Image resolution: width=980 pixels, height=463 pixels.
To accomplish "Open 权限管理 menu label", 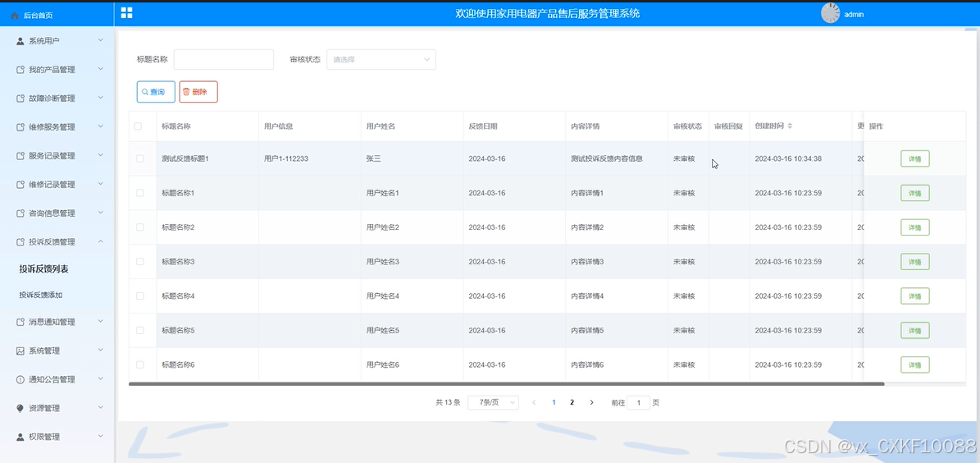I will coord(44,437).
